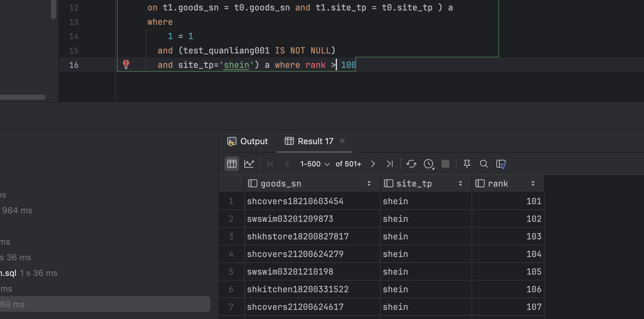Show the chart view of results
This screenshot has width=644, height=319.
pyautogui.click(x=249, y=164)
